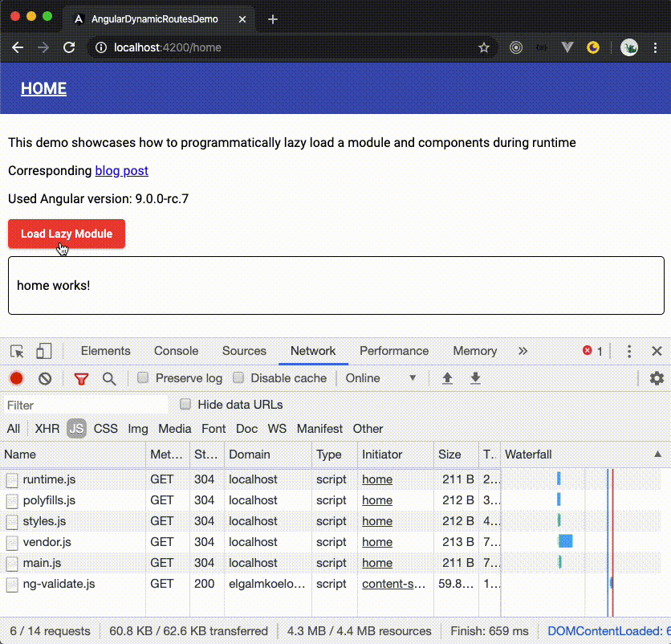Select the inspect element cursor tool

(x=16, y=352)
